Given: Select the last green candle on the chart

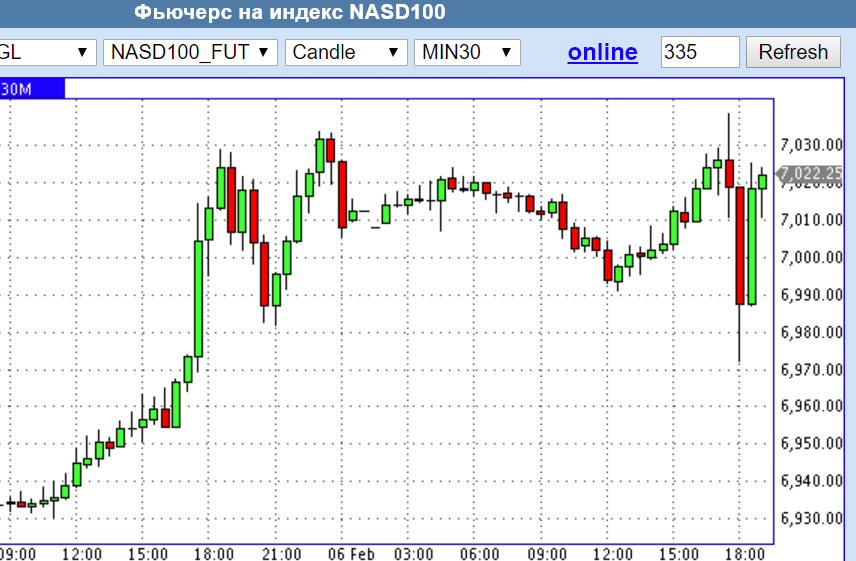Looking at the screenshot, I should 762,181.
